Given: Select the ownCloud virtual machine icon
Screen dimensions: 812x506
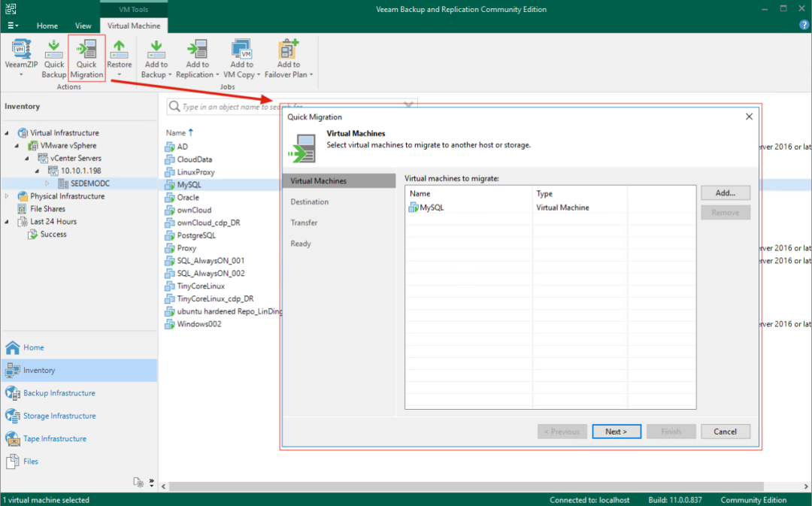Looking at the screenshot, I should (x=169, y=210).
